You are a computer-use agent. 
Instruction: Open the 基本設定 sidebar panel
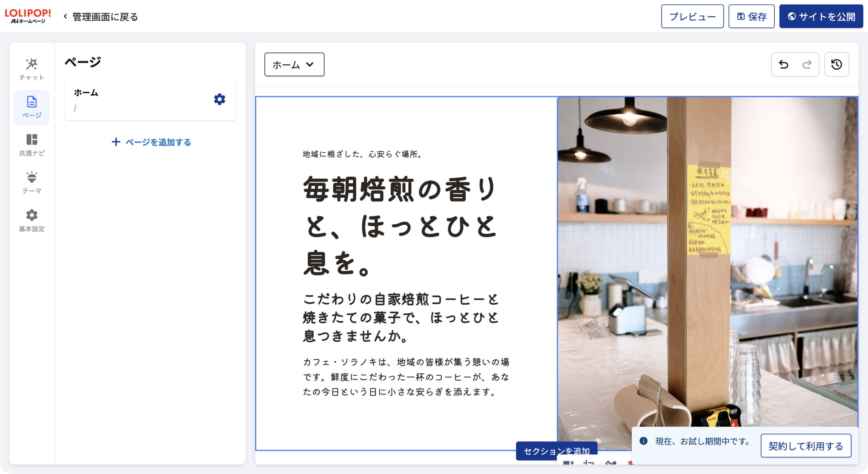coord(32,221)
